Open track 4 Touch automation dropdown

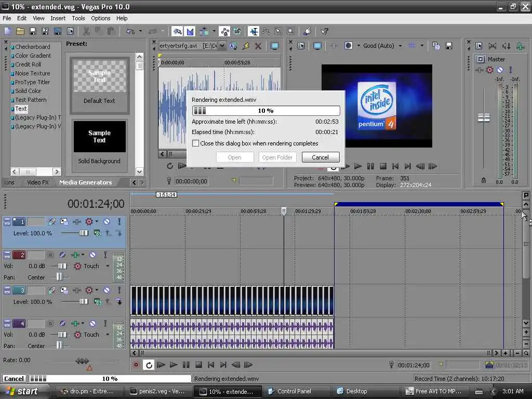[108, 335]
